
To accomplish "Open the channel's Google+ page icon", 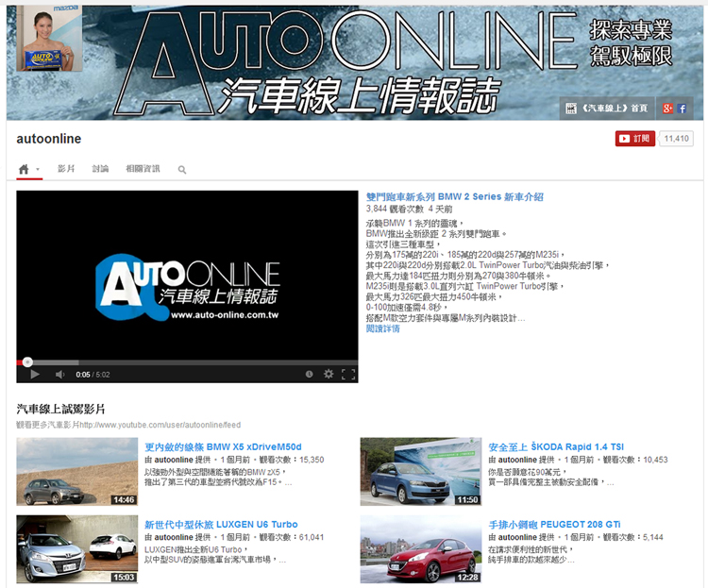I will point(667,109).
